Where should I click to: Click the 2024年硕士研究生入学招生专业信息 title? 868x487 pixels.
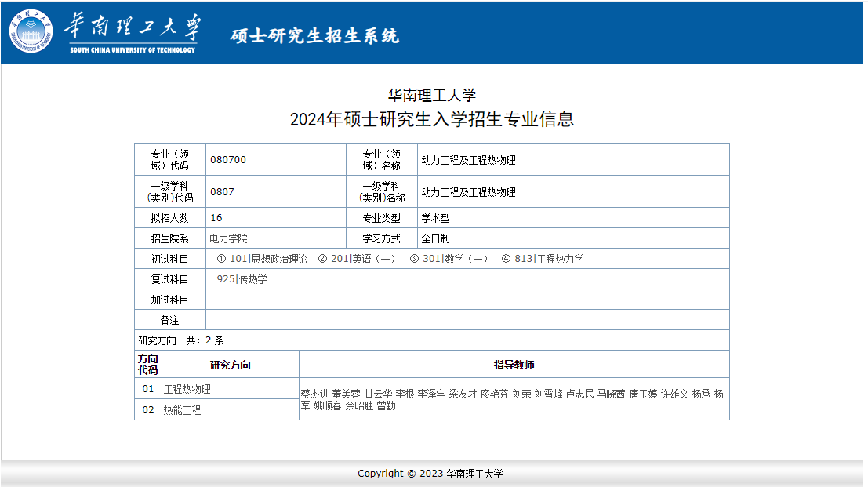(432, 119)
